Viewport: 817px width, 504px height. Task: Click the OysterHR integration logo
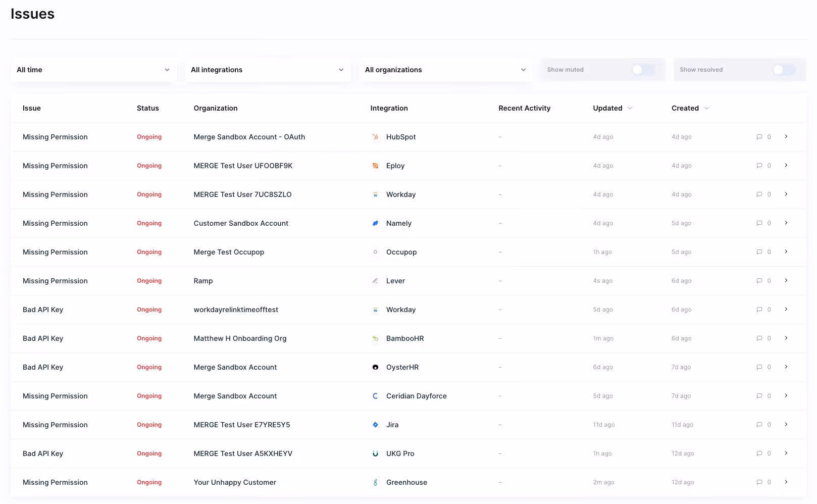pyautogui.click(x=375, y=367)
